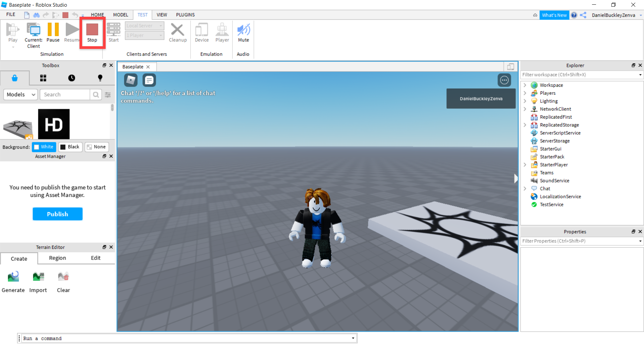Expand the ReplicatedStorage tree node

(x=525, y=125)
